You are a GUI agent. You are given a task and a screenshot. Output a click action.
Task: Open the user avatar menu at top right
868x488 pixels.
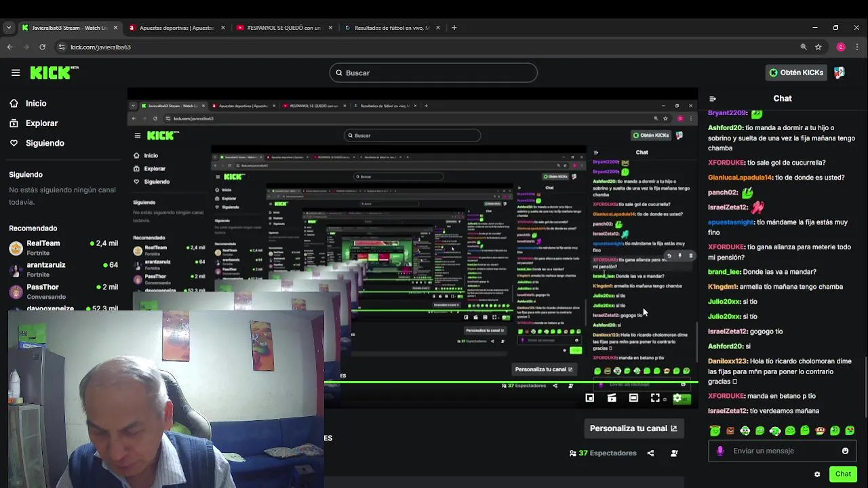(x=840, y=73)
